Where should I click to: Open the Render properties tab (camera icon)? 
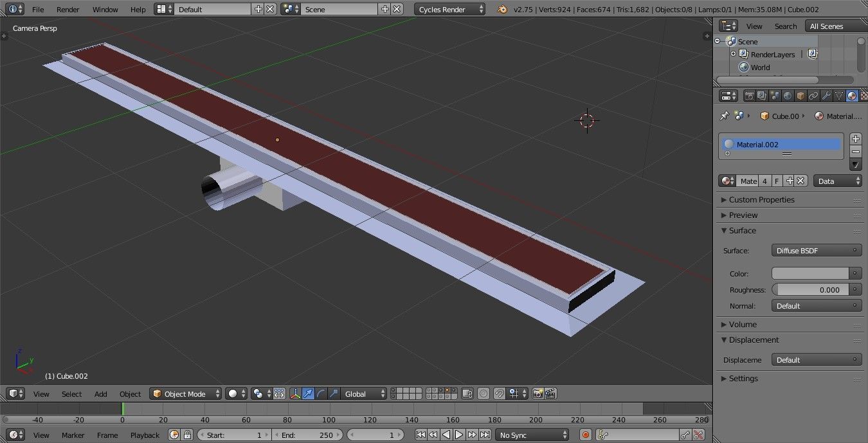point(750,96)
